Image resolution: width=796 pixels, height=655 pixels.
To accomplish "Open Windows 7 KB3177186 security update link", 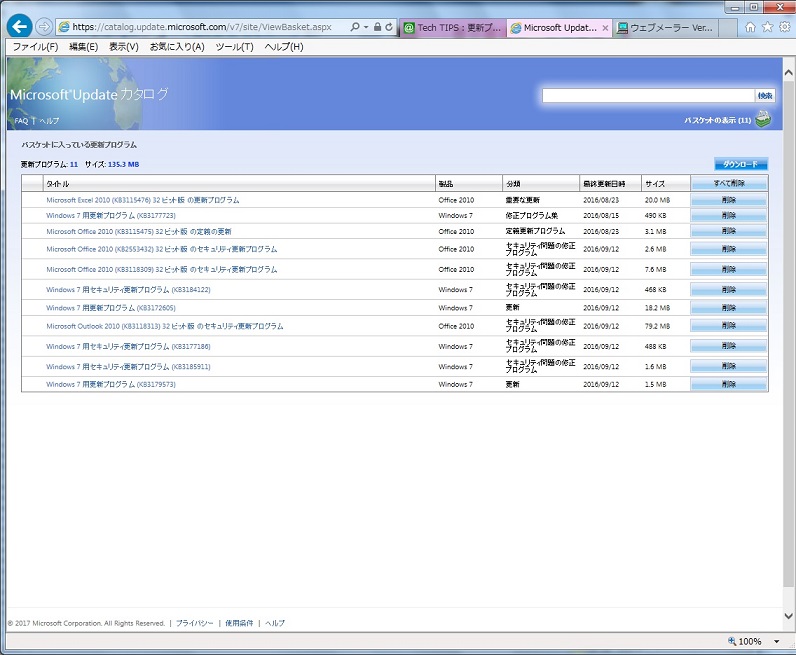I will (128, 346).
